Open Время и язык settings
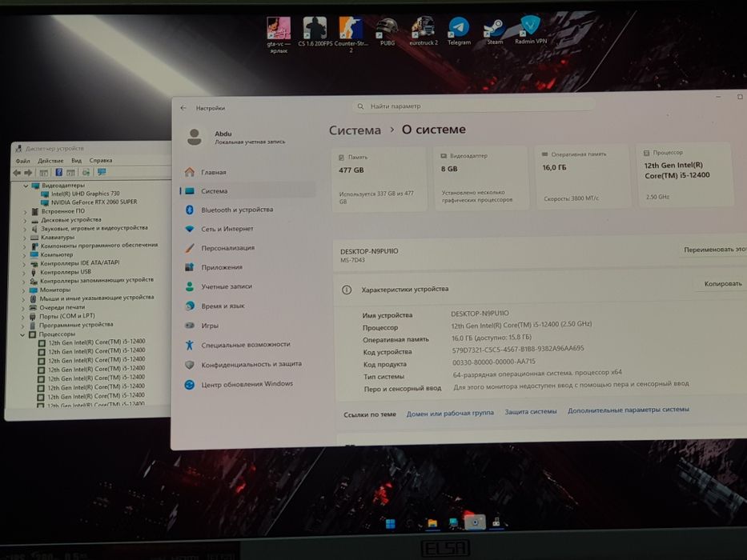Screen dimensions: 747x560 click(223, 306)
